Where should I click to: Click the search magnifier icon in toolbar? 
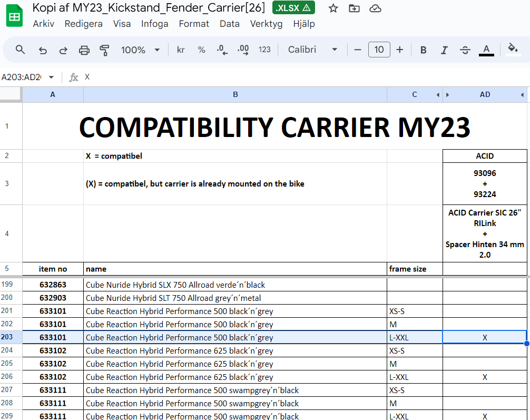[21, 50]
